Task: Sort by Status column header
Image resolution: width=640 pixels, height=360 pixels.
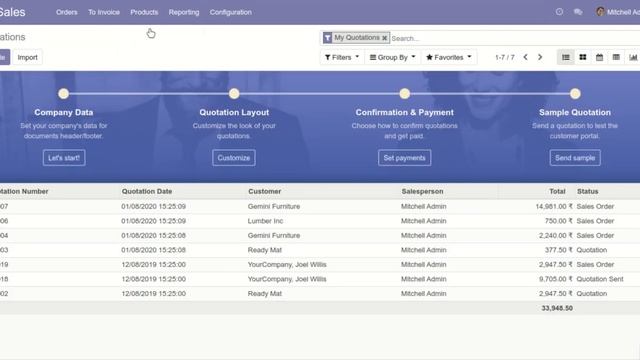Action: [588, 191]
